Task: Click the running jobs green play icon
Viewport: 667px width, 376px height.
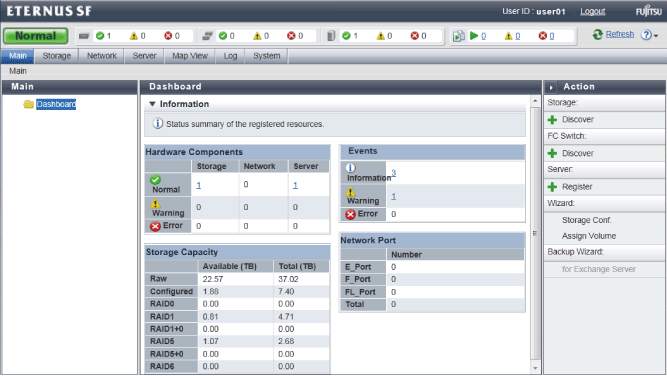Action: [474, 36]
